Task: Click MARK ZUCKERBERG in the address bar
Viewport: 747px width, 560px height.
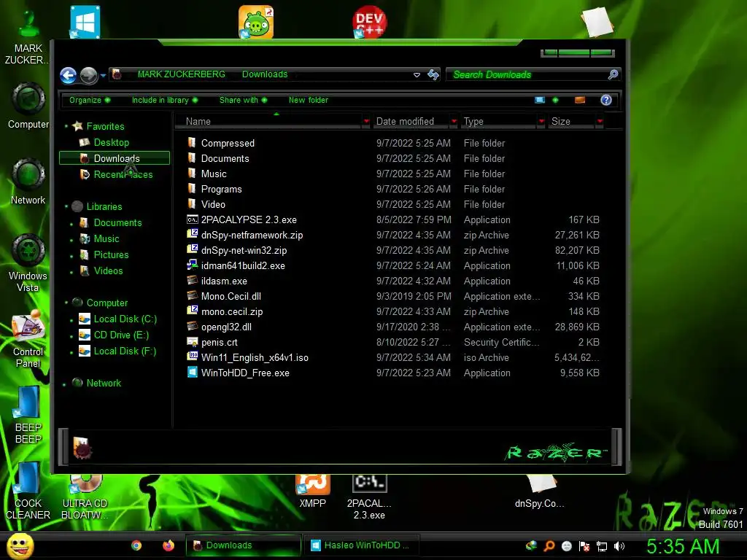Action: pos(181,74)
